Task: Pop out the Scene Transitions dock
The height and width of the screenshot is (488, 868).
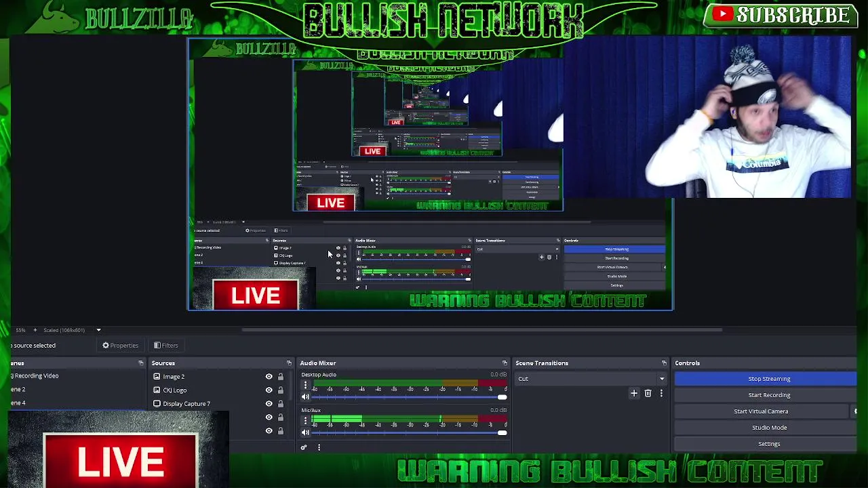Action: point(664,363)
